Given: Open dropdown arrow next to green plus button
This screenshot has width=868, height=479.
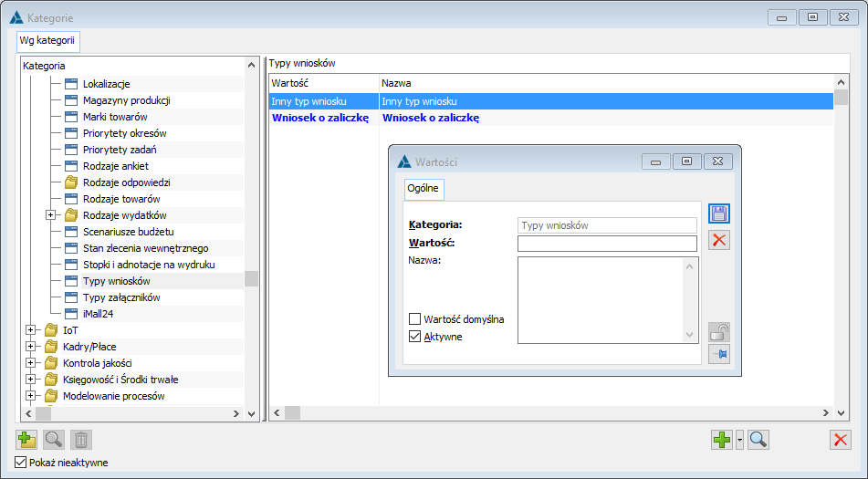Looking at the screenshot, I should 739,440.
